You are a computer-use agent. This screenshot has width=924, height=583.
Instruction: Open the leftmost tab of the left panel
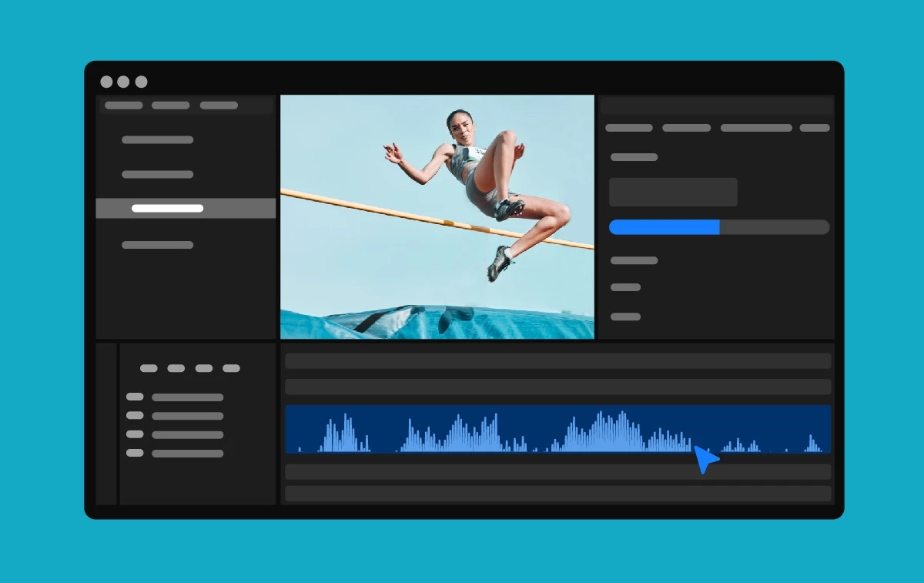[x=124, y=106]
